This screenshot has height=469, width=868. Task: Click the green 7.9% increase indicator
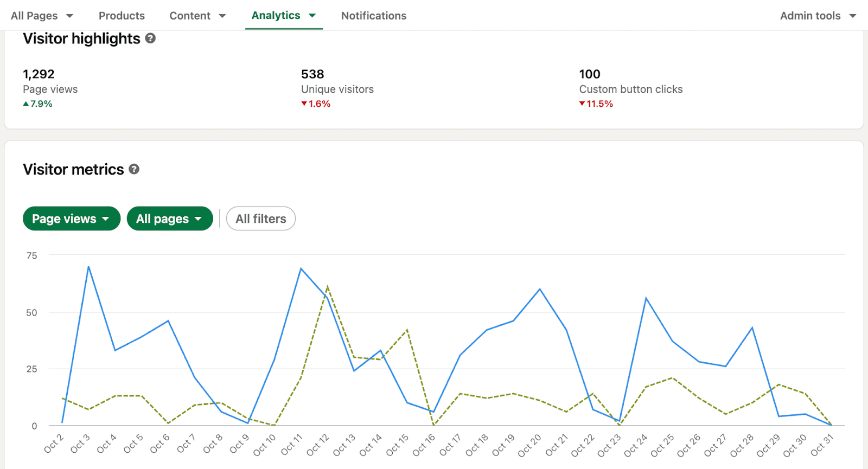click(38, 104)
